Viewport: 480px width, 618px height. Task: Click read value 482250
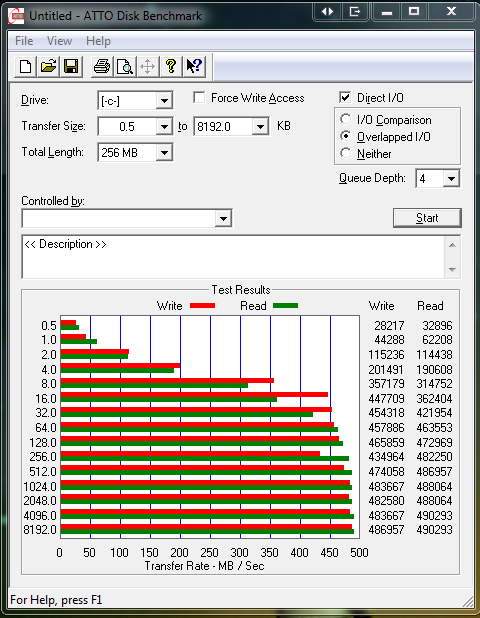click(434, 457)
